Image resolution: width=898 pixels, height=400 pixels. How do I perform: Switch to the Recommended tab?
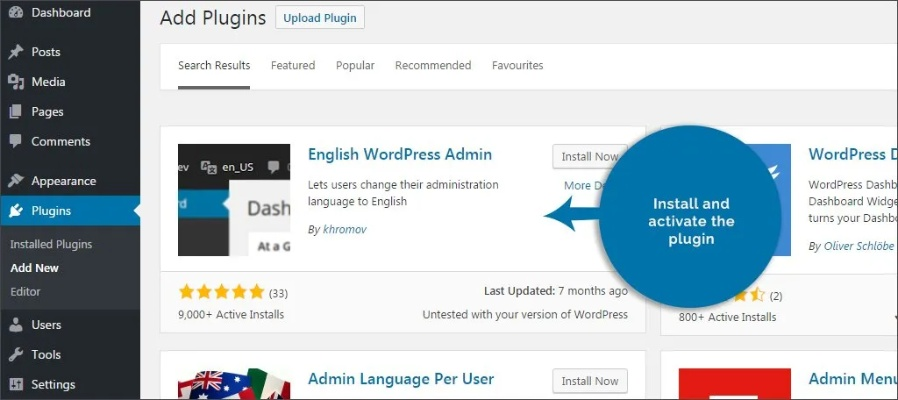click(x=433, y=66)
